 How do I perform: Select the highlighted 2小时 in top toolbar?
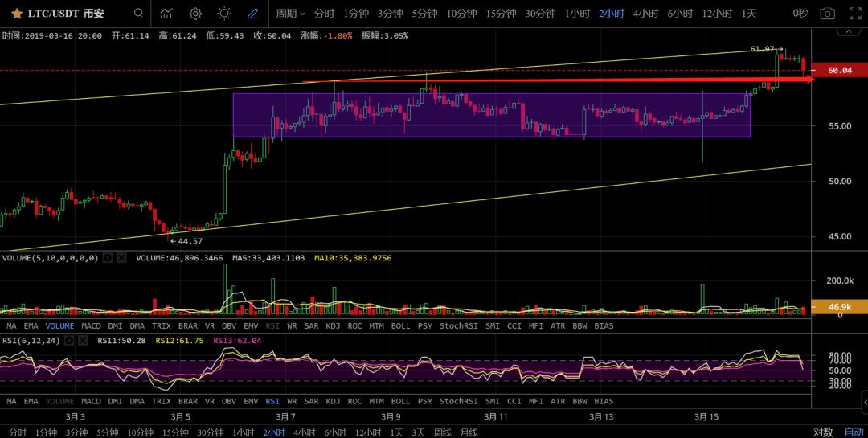click(611, 14)
